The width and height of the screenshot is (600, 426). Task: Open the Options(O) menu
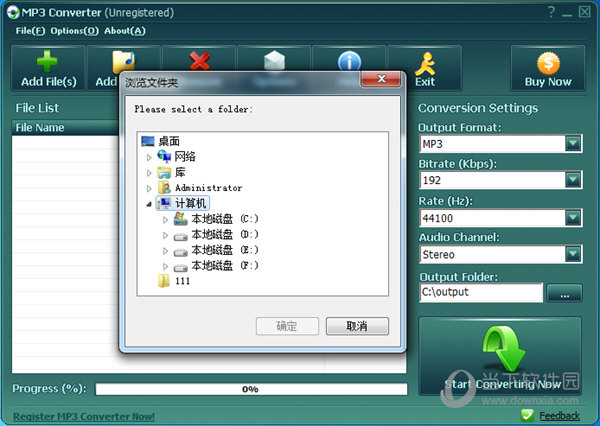click(75, 31)
